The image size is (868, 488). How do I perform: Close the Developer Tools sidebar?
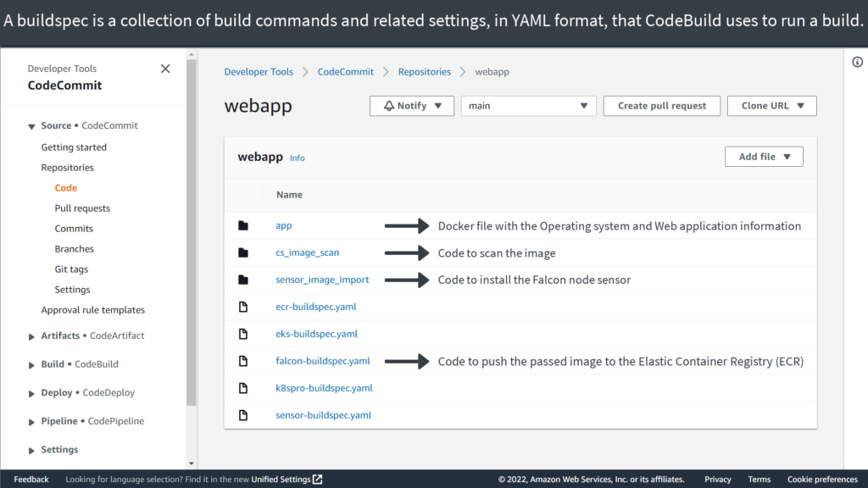tap(165, 69)
